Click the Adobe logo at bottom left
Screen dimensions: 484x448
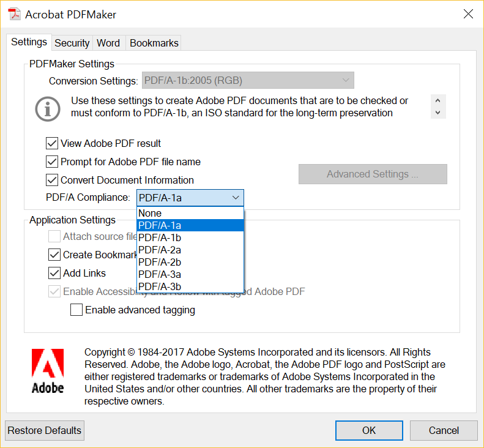48,371
